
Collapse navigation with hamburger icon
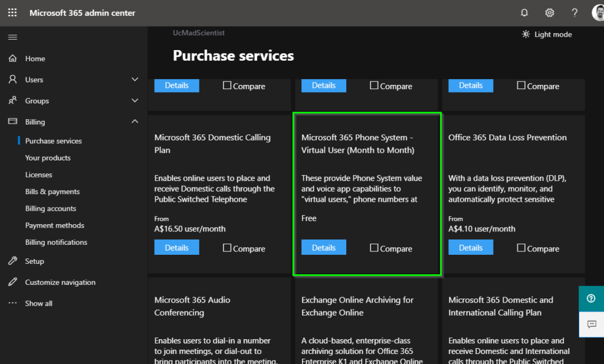tap(13, 37)
